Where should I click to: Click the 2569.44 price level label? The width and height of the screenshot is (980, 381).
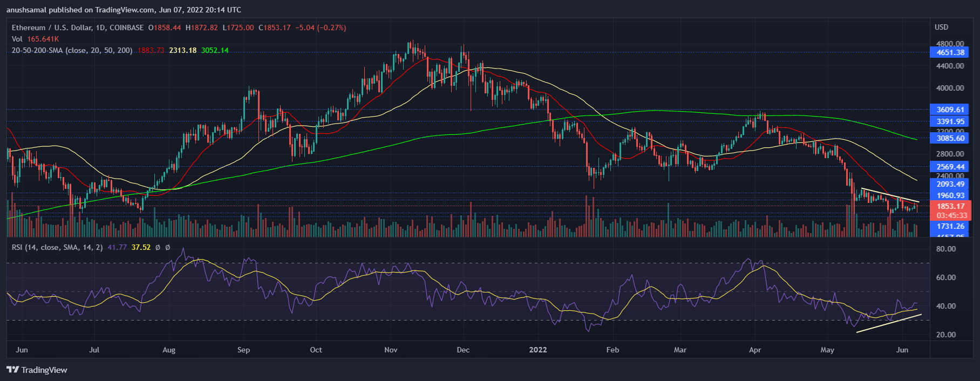[949, 167]
